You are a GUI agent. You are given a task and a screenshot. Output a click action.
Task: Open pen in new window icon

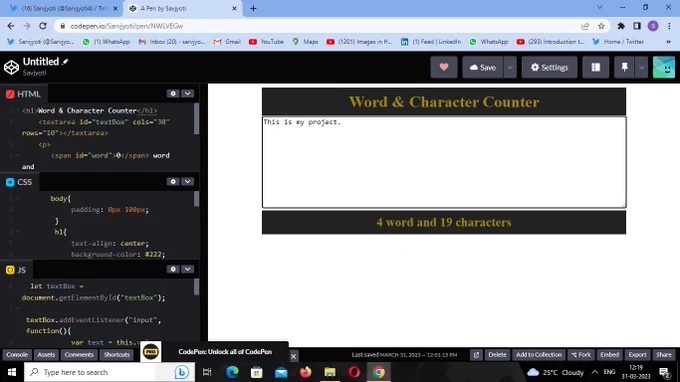pos(476,355)
